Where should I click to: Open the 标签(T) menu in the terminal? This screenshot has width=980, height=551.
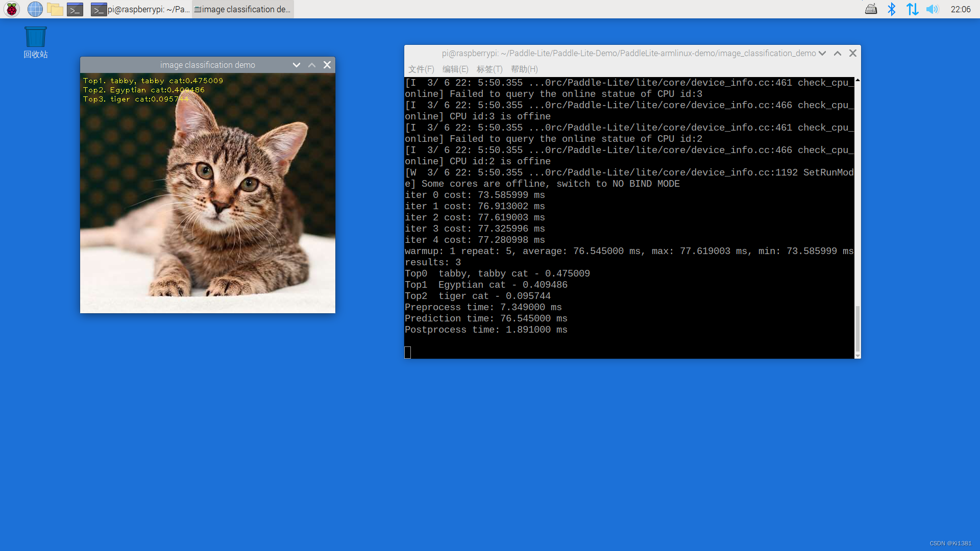(x=489, y=69)
